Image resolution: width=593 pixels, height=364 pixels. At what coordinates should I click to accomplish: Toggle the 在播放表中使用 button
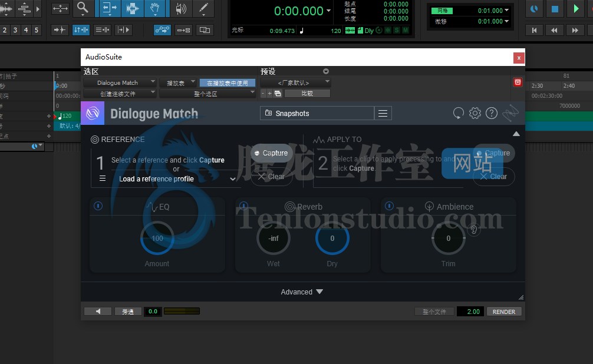coord(228,83)
